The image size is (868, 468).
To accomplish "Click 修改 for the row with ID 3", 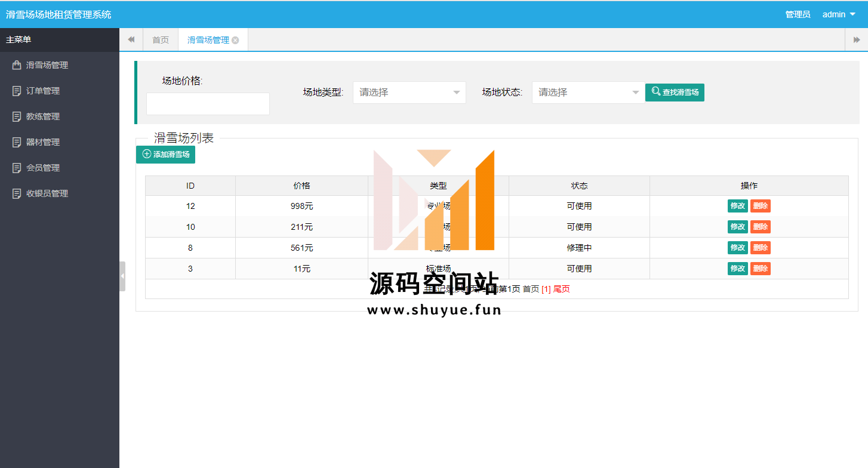I will click(738, 269).
